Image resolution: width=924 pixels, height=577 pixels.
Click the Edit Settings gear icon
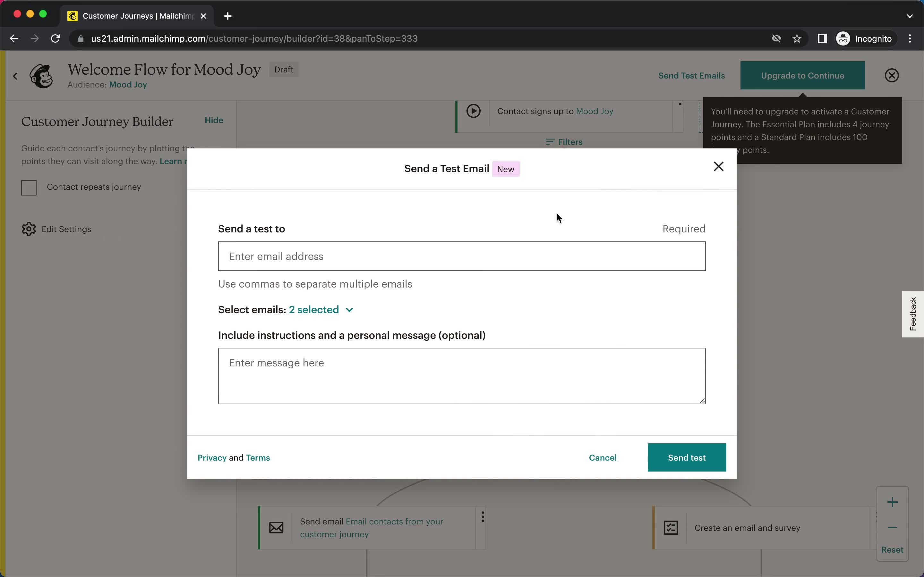tap(29, 229)
